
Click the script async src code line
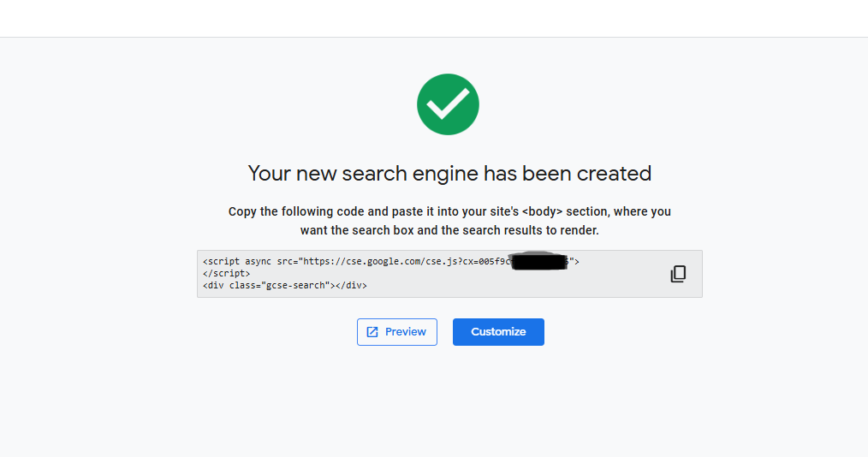pyautogui.click(x=391, y=261)
